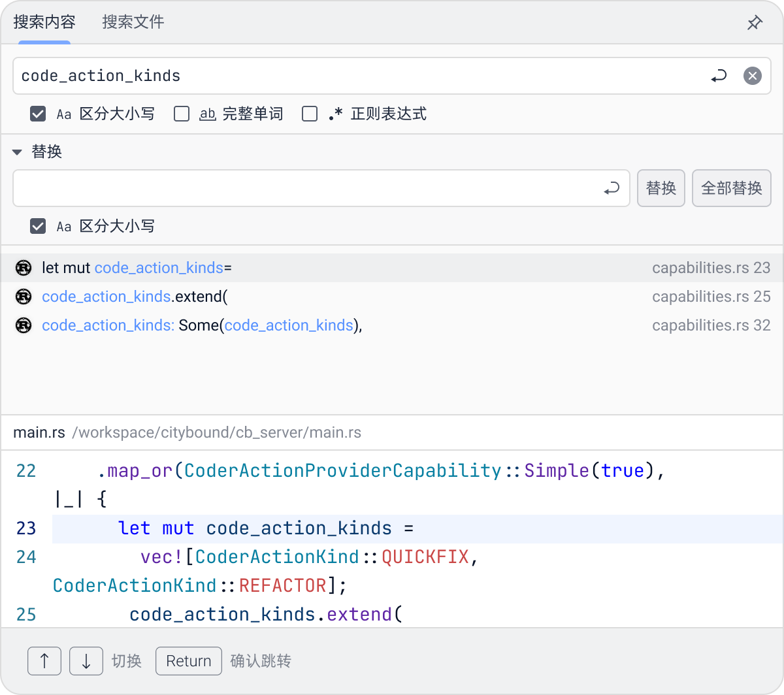This screenshot has width=784, height=695.
Task: Click 'capabilities.rs 32' location label
Action: point(711,325)
